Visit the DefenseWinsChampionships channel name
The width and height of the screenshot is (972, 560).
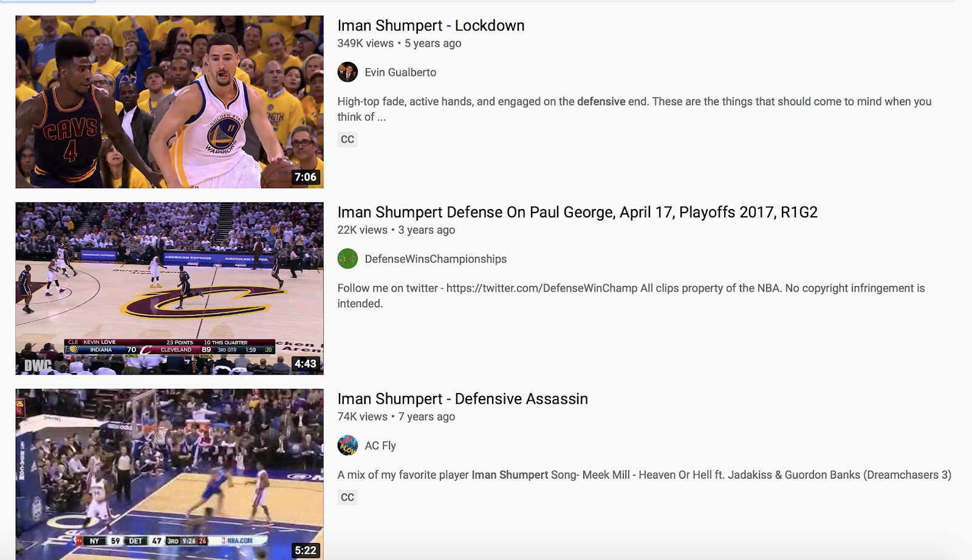click(436, 259)
